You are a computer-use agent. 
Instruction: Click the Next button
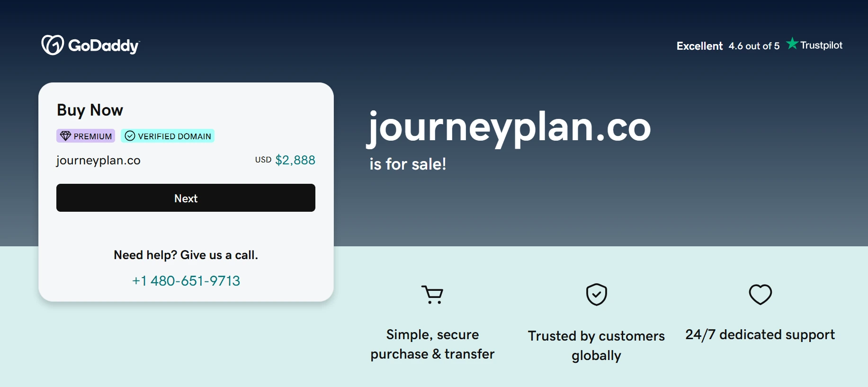185,198
